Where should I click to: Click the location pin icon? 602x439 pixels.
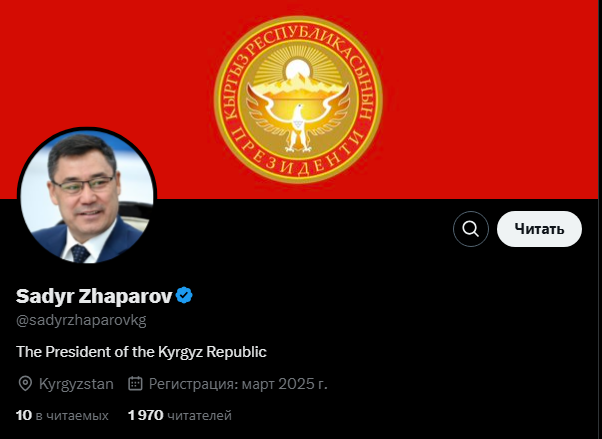(25, 384)
